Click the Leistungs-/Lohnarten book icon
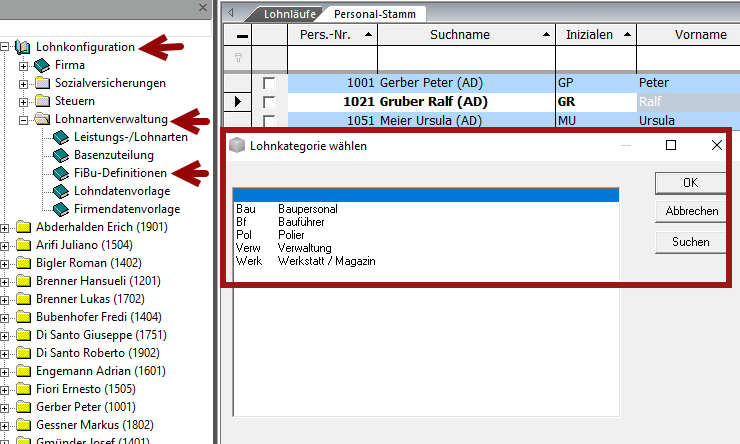This screenshot has width=740, height=444. [x=60, y=137]
